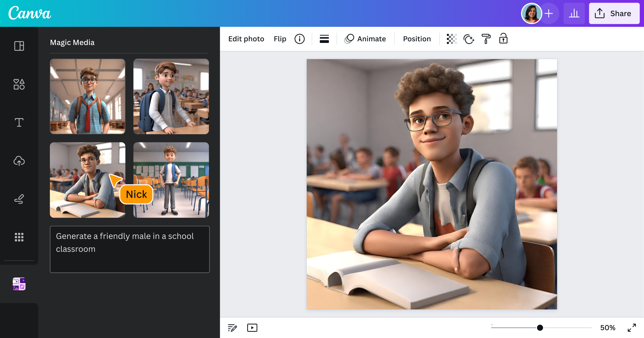Click the refresh/regenerate icon
Screen dimensions: 644x338
coord(469,39)
